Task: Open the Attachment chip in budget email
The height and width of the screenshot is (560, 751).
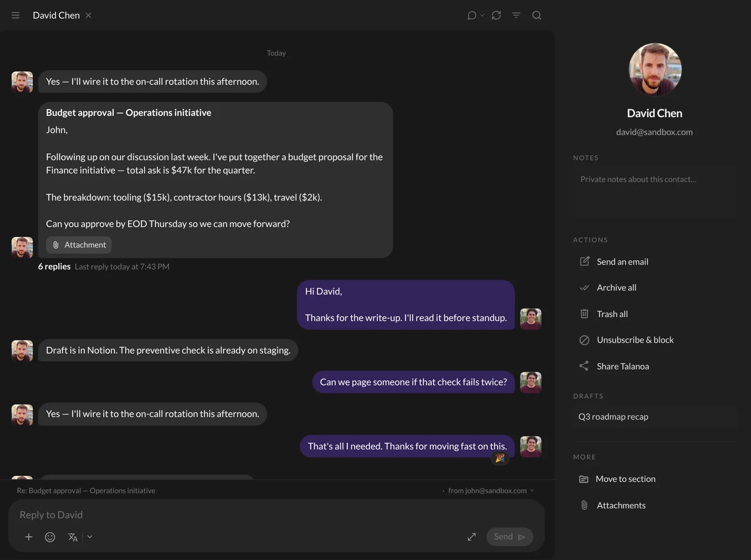Action: pos(79,245)
